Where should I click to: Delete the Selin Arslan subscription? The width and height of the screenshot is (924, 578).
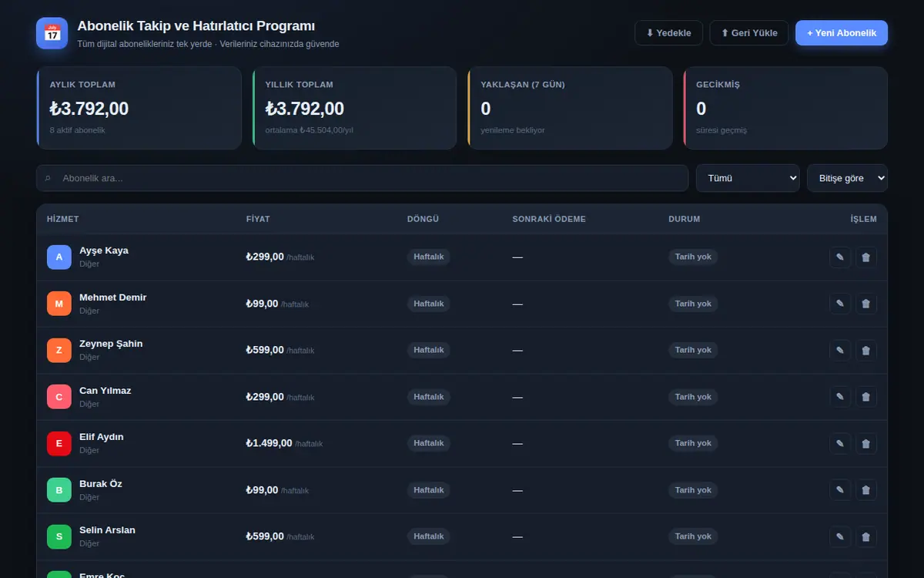point(866,536)
